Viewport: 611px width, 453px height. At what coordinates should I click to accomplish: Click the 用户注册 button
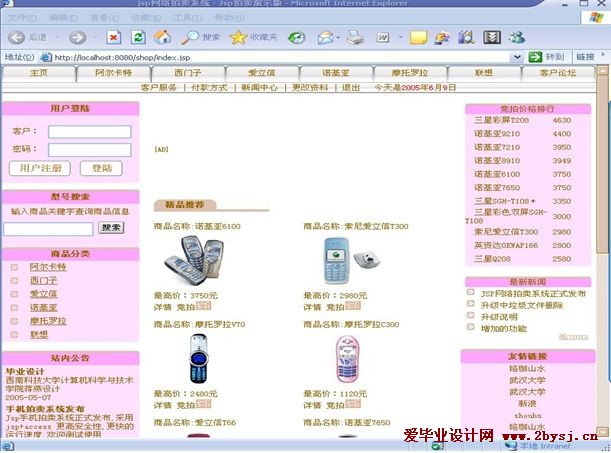click(x=40, y=168)
